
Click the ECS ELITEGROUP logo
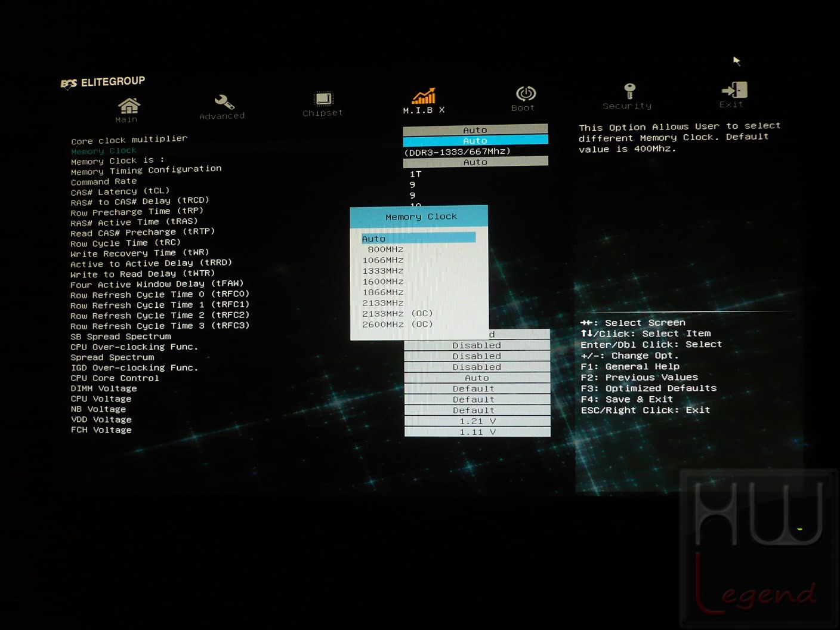click(x=103, y=82)
